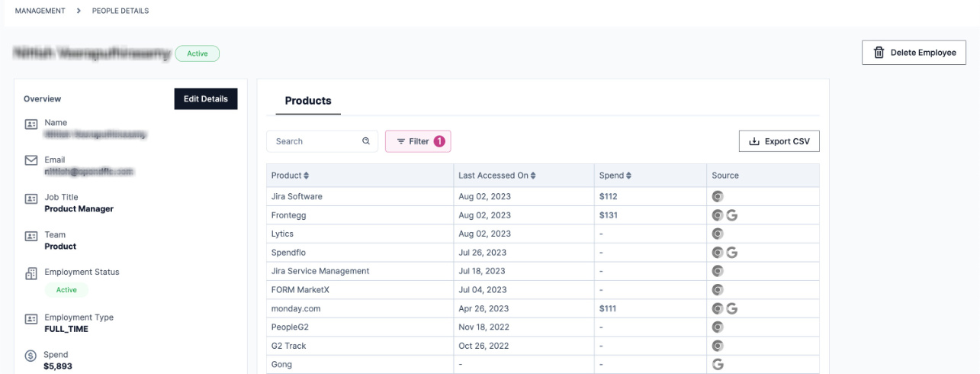Screen dimensions: 980x374
Task: Click the Employment Status Active badge
Action: pyautogui.click(x=66, y=290)
